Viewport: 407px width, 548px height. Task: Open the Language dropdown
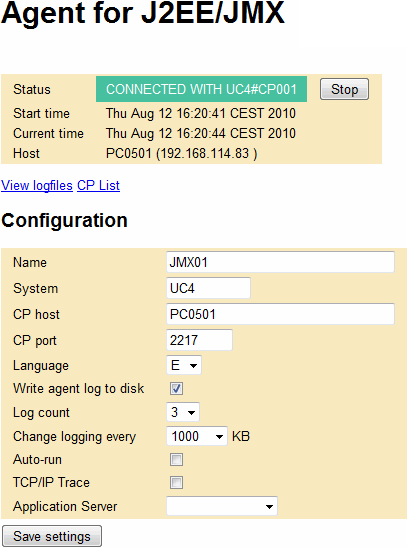coord(184,365)
